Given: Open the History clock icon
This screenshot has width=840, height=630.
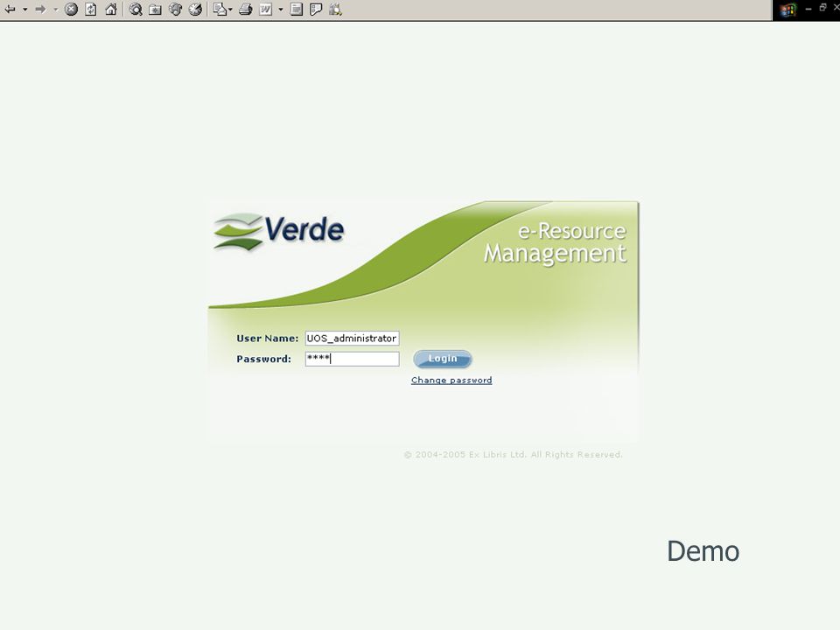Looking at the screenshot, I should [x=195, y=9].
